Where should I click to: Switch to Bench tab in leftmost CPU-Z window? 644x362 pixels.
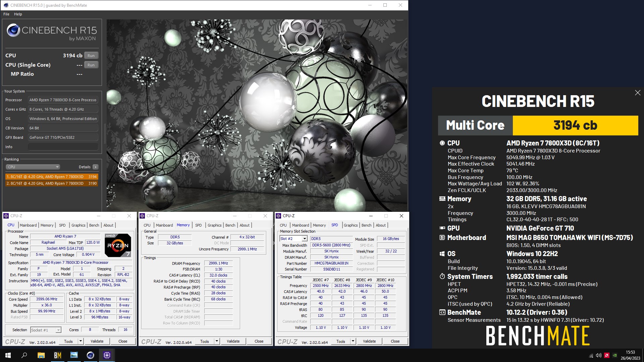pos(94,225)
